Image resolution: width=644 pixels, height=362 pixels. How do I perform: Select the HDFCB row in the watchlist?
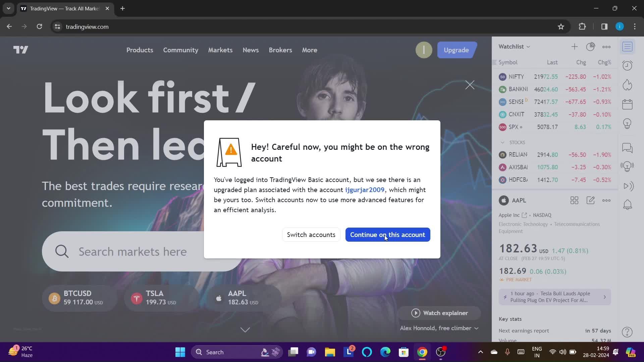(x=555, y=180)
